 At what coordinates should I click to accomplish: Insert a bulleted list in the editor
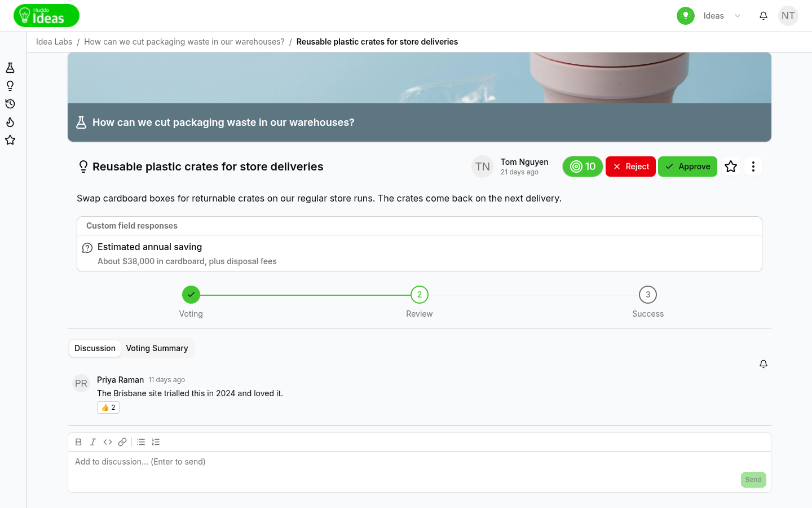pyautogui.click(x=141, y=442)
